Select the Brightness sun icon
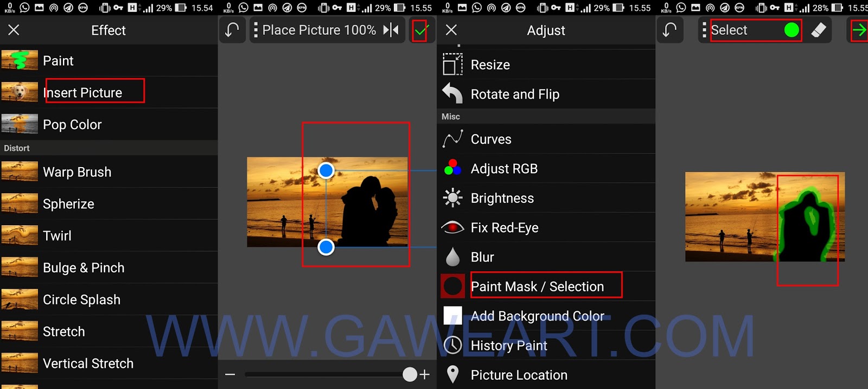 click(452, 198)
